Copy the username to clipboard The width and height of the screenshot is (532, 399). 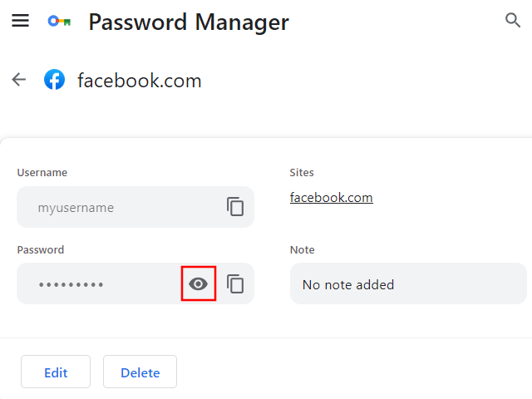235,207
